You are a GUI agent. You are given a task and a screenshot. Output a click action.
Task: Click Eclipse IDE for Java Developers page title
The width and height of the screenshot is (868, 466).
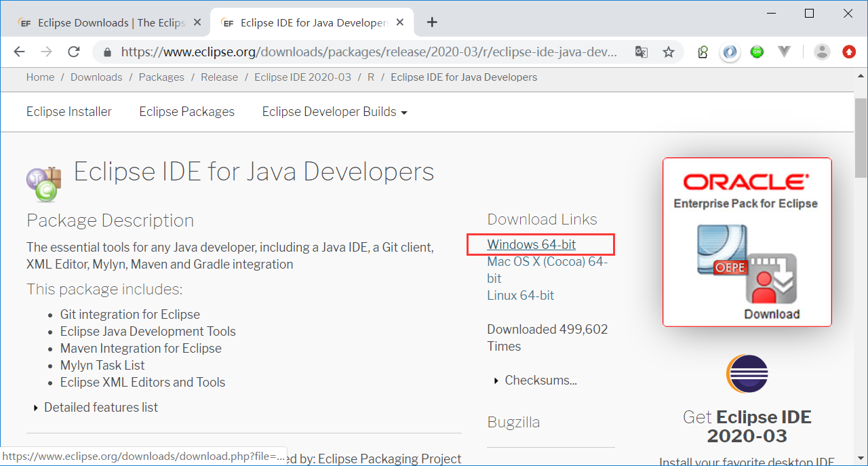coord(254,172)
